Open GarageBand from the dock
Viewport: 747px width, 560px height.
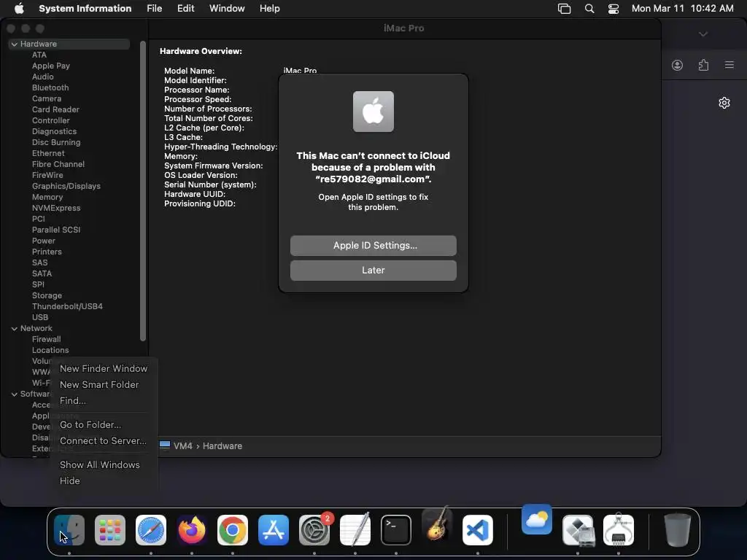coord(437,525)
